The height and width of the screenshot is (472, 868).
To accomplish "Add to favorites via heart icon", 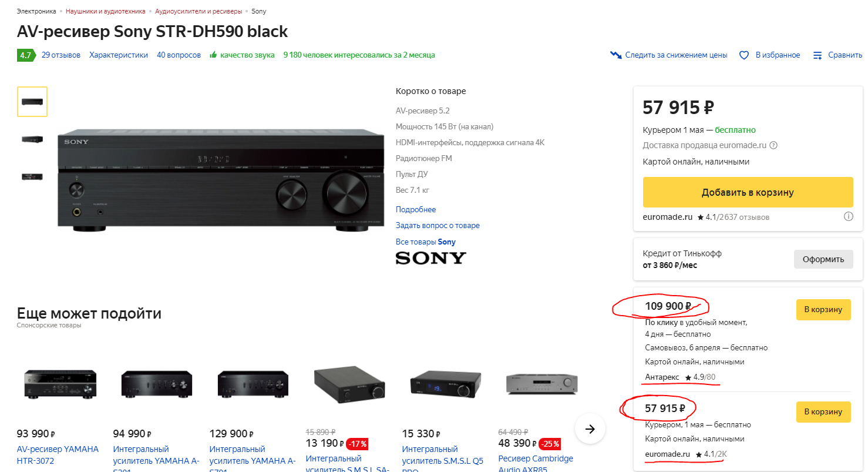I will coord(744,55).
